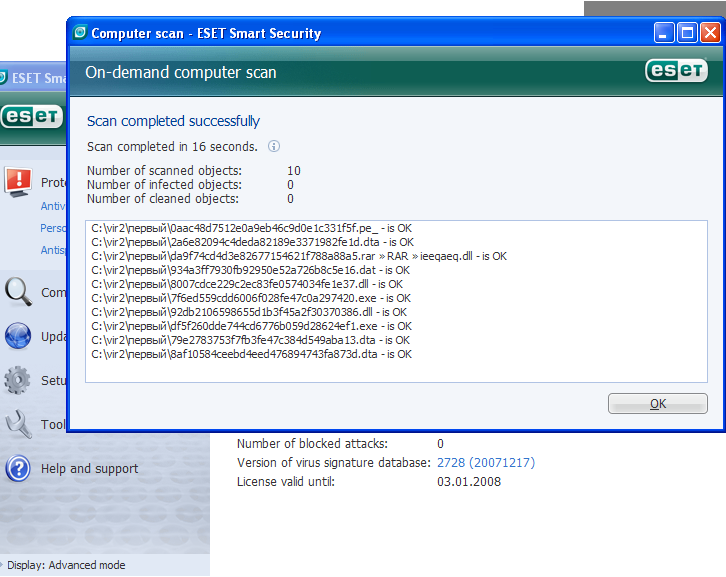Click virus signature database version link 2728

point(486,463)
